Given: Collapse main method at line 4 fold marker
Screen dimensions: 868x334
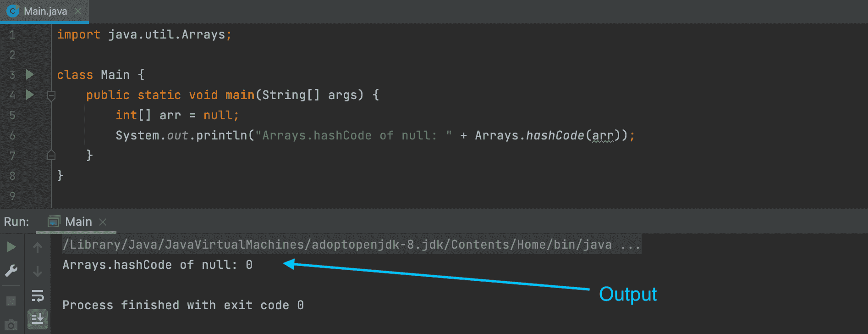Looking at the screenshot, I should click(x=51, y=95).
